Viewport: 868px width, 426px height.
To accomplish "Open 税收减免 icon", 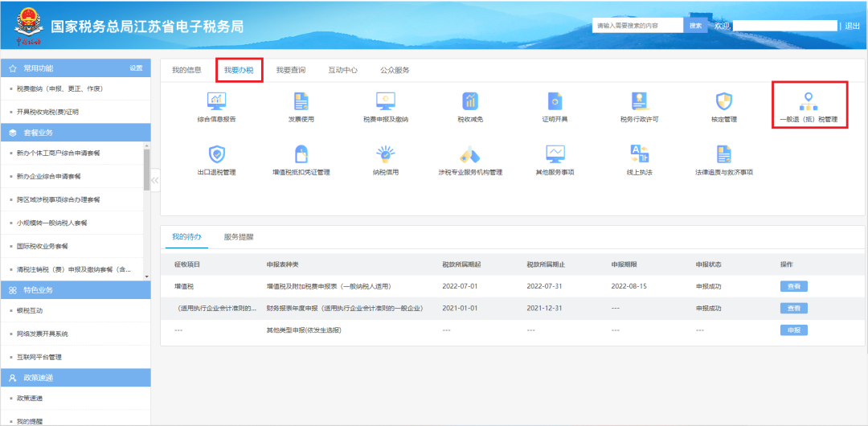I will (470, 100).
